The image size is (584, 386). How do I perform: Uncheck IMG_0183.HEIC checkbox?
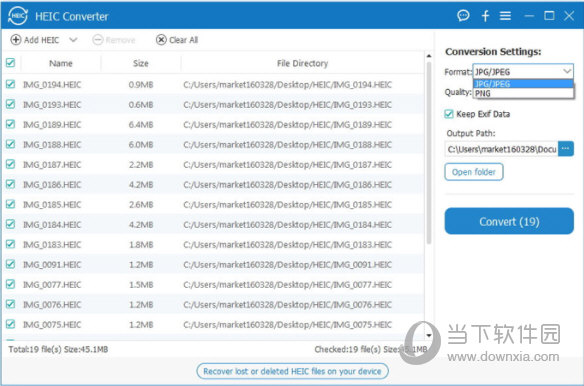(x=10, y=244)
